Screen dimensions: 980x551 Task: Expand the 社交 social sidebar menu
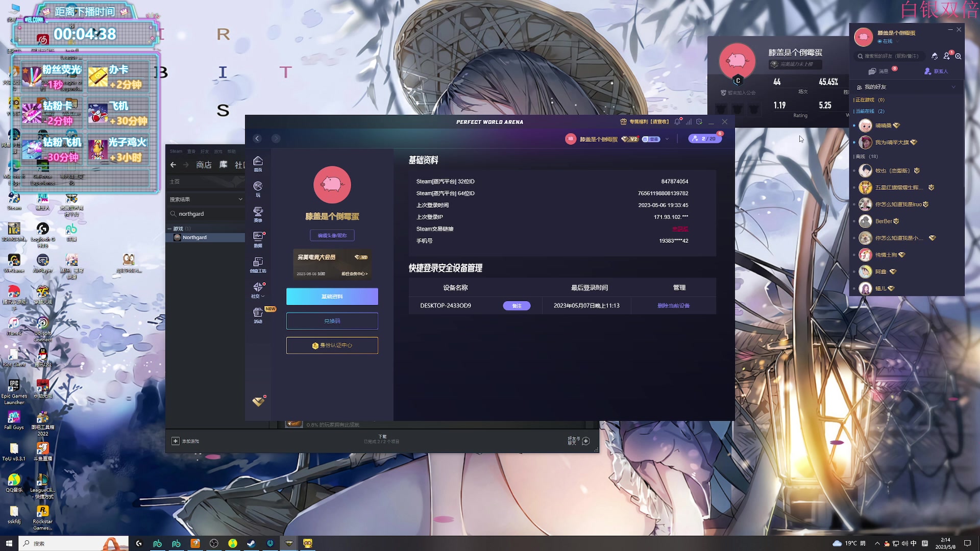258,289
